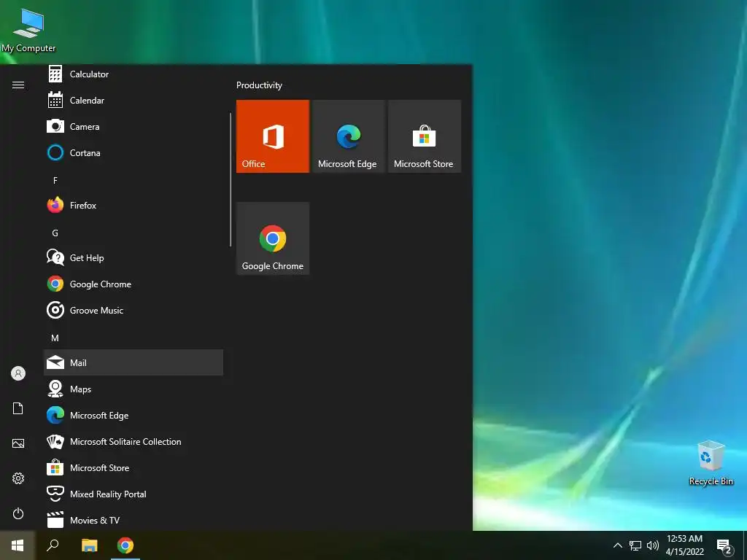Viewport: 747px width, 560px height.
Task: Open Groove Music
Action: tap(133, 310)
